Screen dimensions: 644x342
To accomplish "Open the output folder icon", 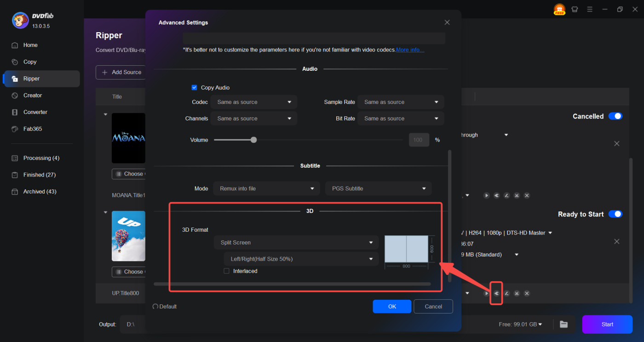I will (x=563, y=324).
